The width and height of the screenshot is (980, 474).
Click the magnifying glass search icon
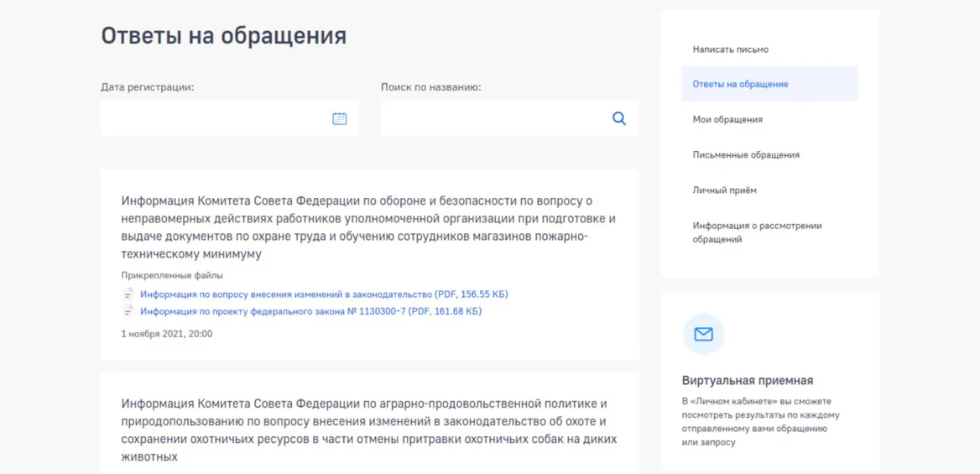coord(618,119)
